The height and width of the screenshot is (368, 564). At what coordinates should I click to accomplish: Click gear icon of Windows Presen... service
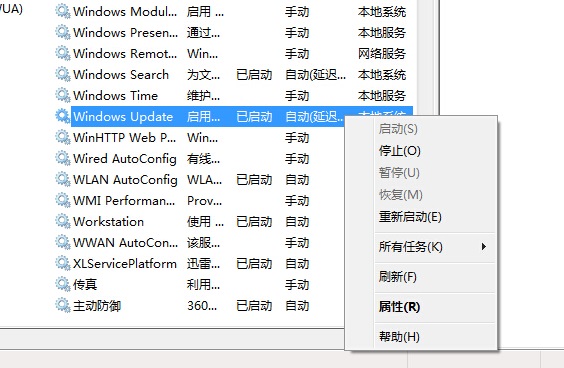pyautogui.click(x=63, y=32)
